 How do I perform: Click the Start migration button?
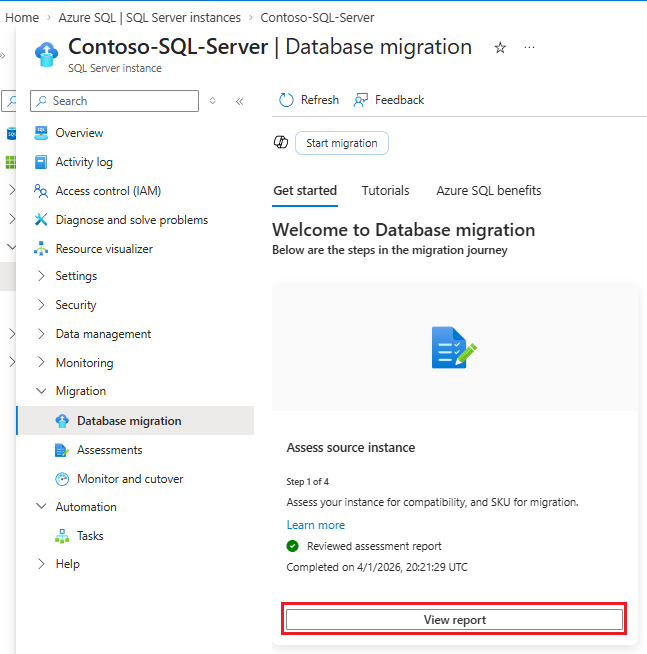tap(342, 143)
